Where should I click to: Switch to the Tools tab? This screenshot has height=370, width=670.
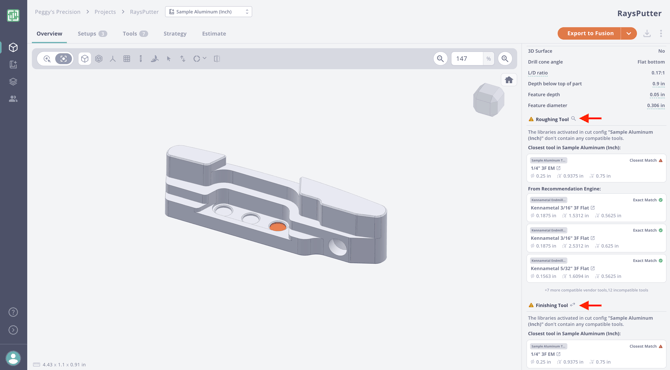[x=135, y=34]
